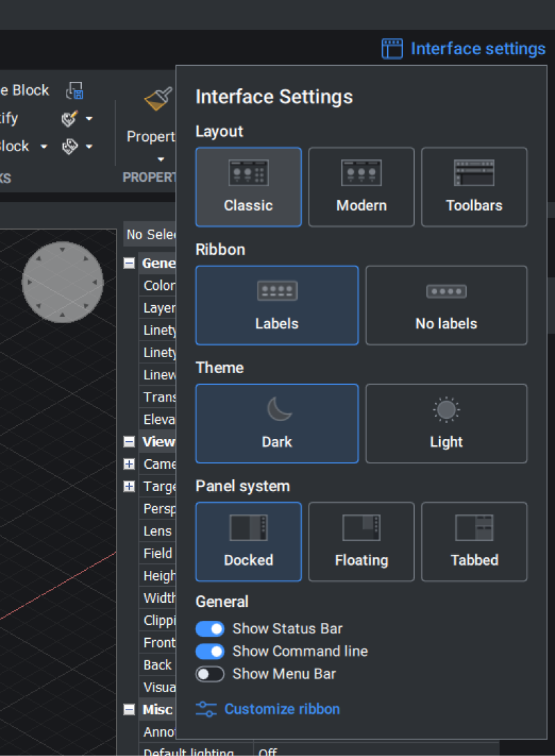Click the Modern layout thumbnail icon
The image size is (555, 756).
pos(361,173)
